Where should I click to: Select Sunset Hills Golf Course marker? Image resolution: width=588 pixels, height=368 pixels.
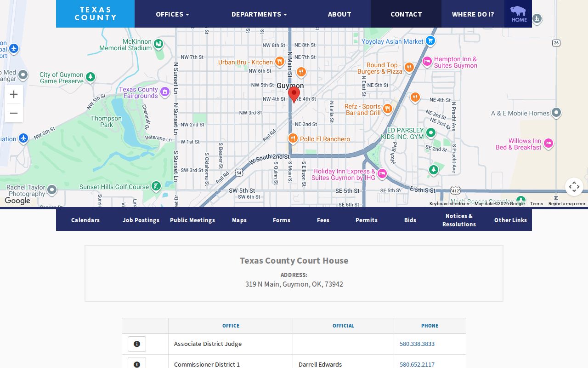pyautogui.click(x=156, y=186)
